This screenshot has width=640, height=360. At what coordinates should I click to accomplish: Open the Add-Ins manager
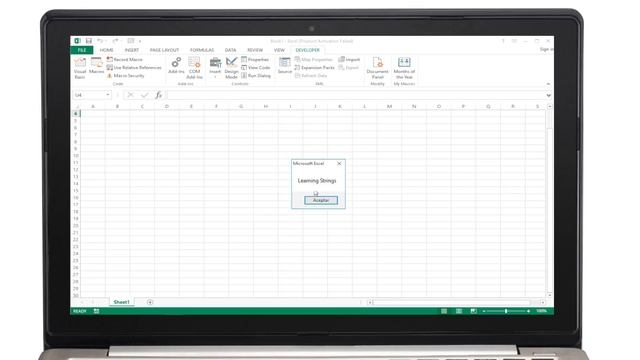pos(176,66)
